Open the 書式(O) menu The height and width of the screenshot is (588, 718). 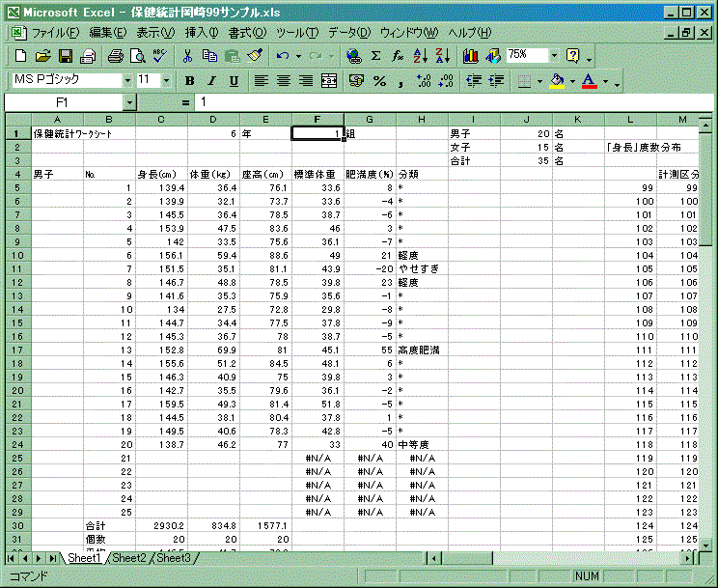point(247,33)
